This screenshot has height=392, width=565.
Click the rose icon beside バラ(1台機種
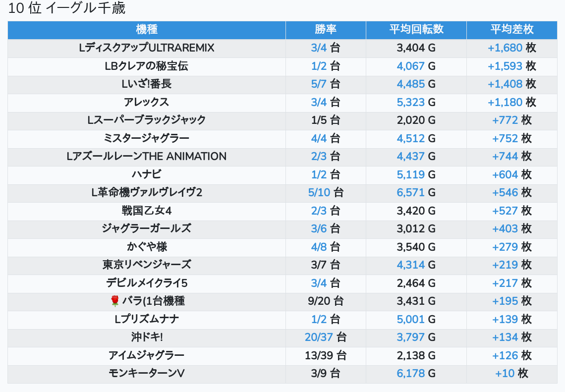[115, 301]
